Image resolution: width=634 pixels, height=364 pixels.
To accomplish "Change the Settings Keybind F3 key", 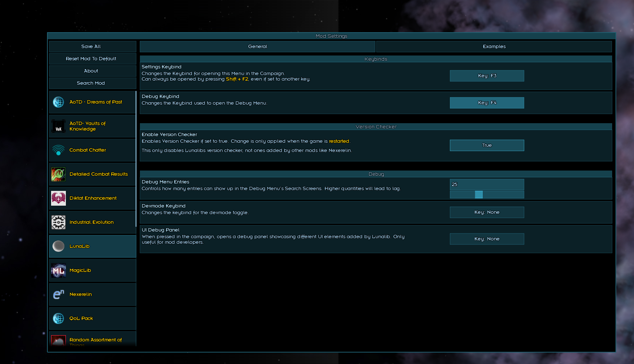I will [487, 76].
